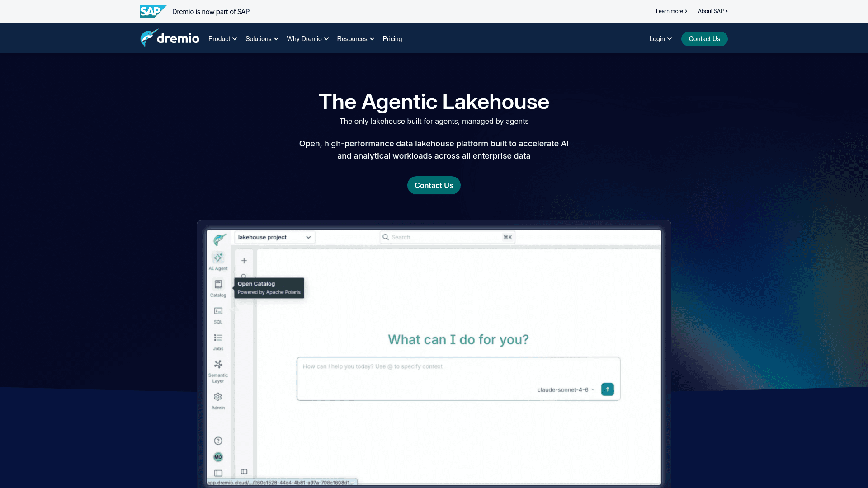The width and height of the screenshot is (868, 488).
Task: Click Contact Us button in navbar
Action: 704,39
